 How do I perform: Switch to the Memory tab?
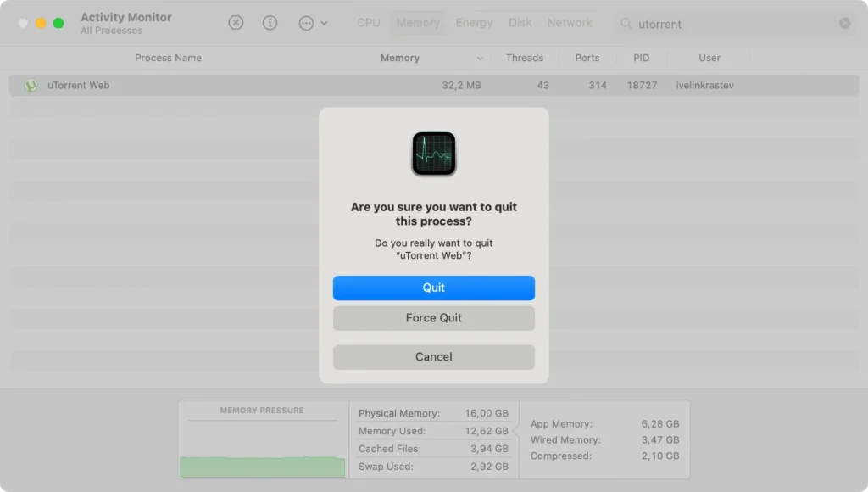tap(418, 23)
